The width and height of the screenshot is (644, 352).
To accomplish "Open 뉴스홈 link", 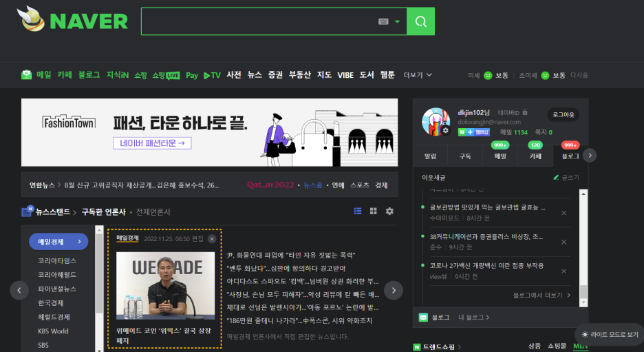I will coord(313,185).
